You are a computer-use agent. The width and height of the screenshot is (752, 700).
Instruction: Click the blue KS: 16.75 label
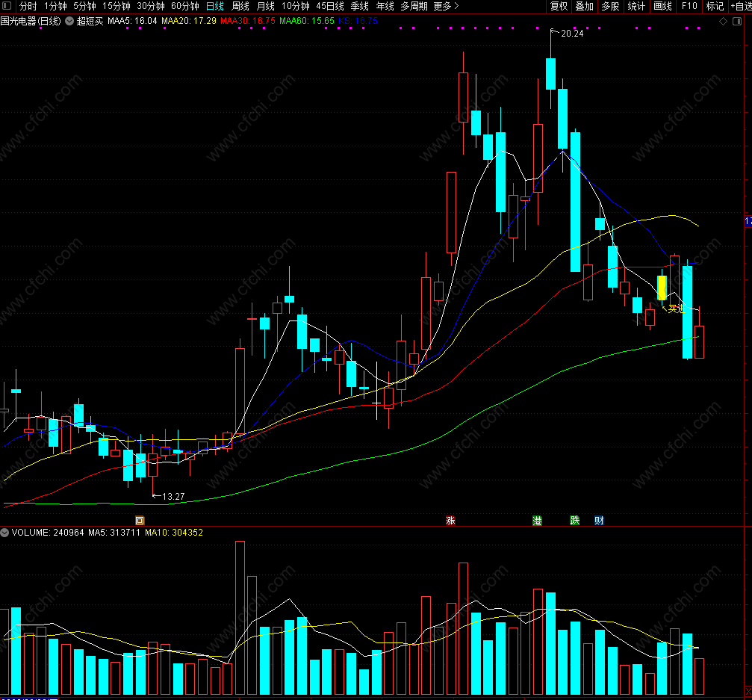(x=358, y=21)
